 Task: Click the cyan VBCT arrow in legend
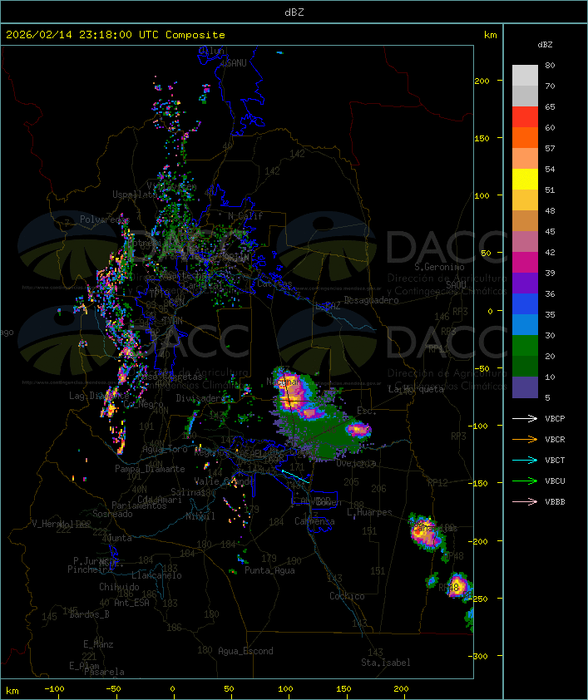point(525,460)
